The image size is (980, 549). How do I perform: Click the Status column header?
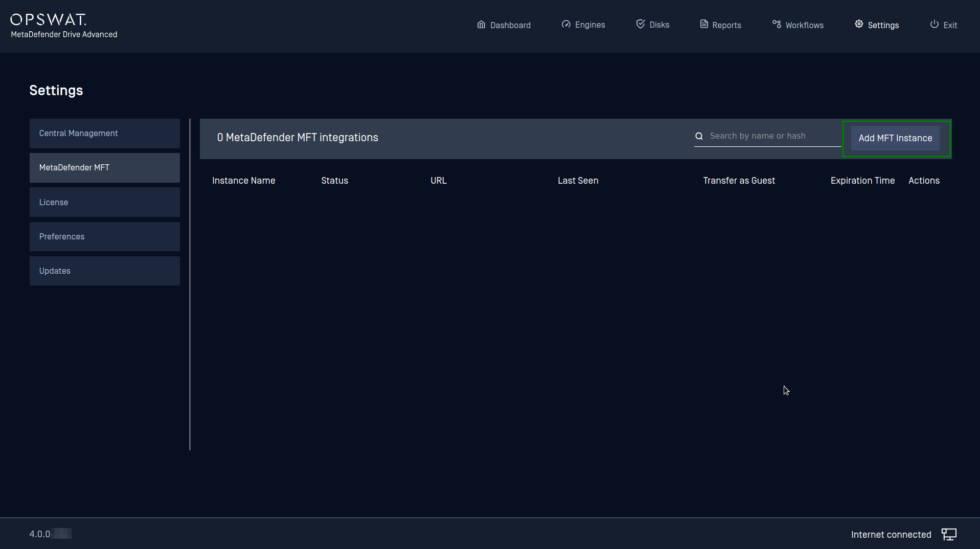point(334,181)
